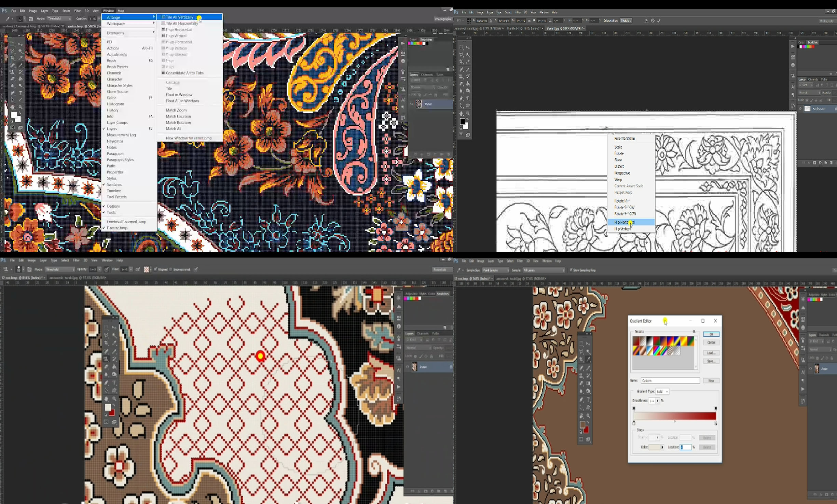837x504 pixels.
Task: Select the Type tool in toolbox beside Gradient Editor
Action: click(x=588, y=399)
